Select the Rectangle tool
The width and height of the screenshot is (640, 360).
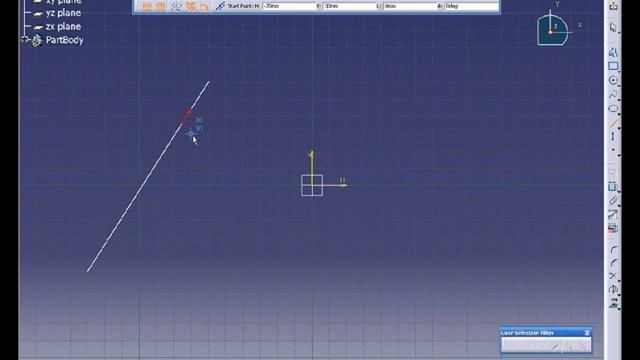tap(613, 66)
